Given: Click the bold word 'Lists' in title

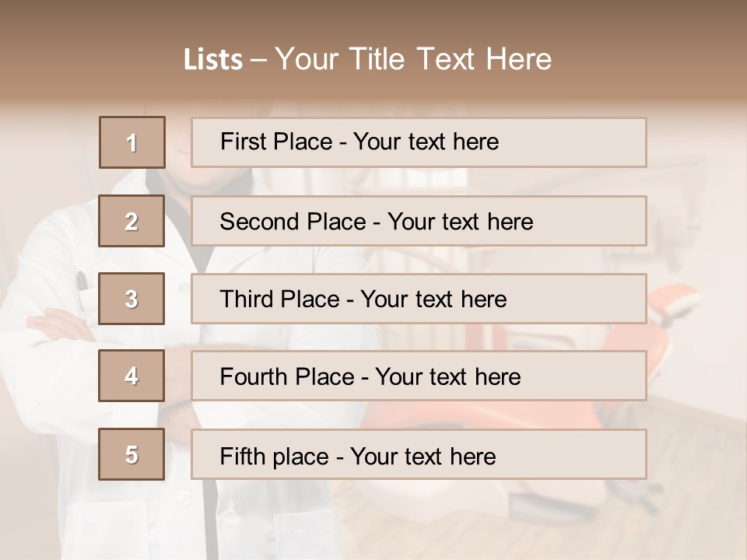Looking at the screenshot, I should pos(212,60).
